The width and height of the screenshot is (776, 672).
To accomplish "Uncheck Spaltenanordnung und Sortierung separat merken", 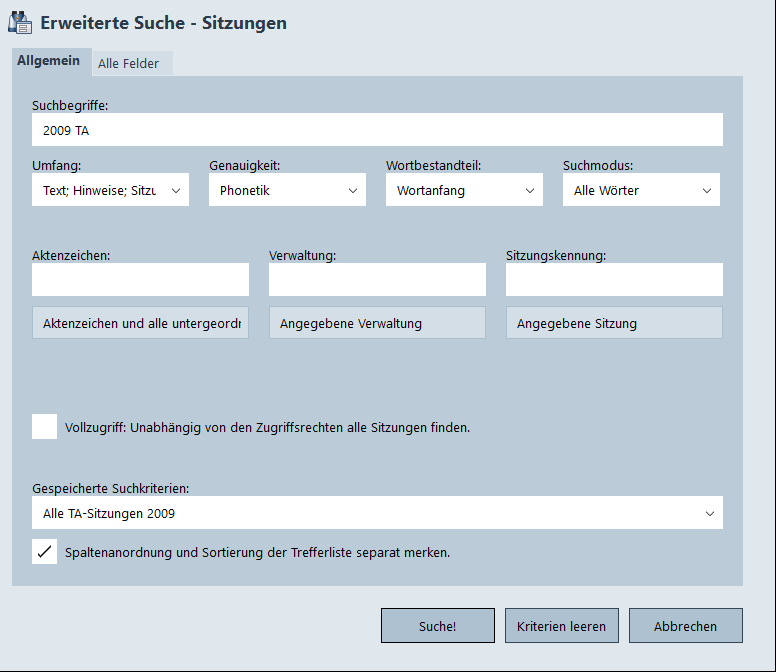I will [45, 551].
